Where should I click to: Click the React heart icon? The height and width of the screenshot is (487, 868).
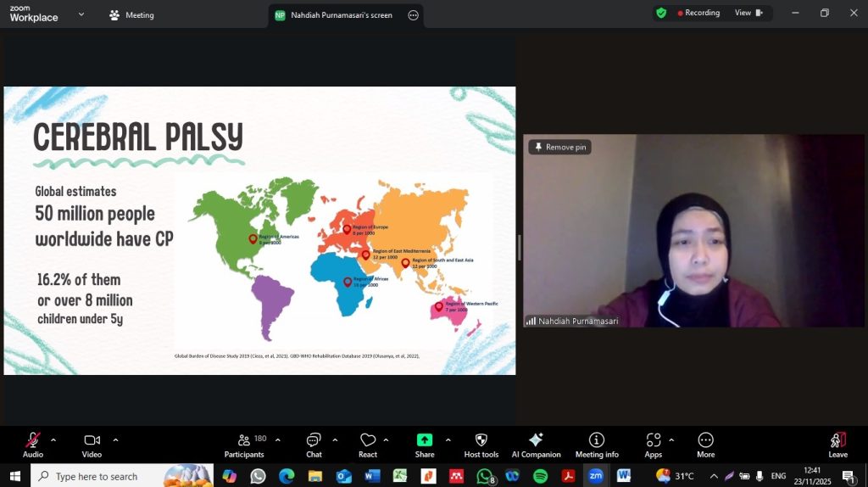368,440
